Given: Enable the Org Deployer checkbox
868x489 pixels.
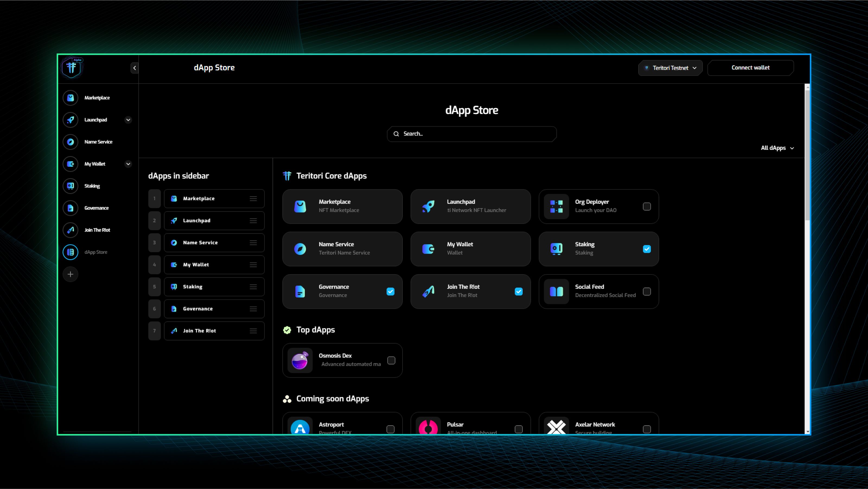Looking at the screenshot, I should [x=647, y=206].
